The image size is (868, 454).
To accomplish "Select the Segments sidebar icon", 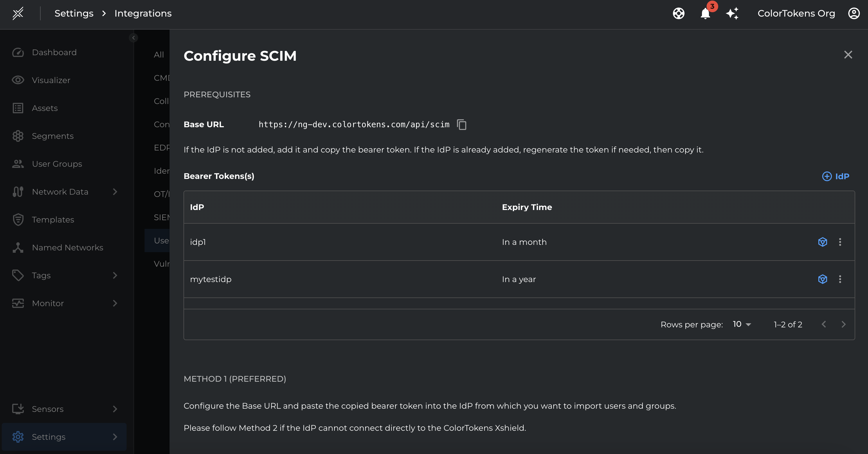I will click(x=18, y=136).
